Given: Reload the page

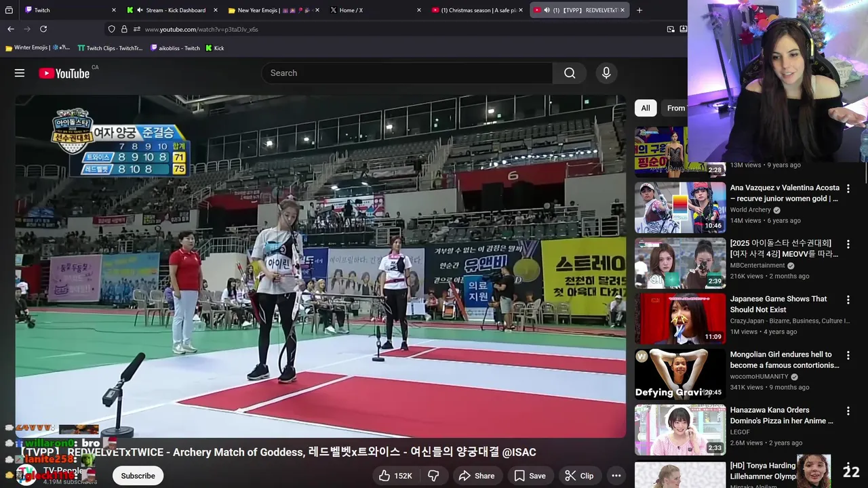Looking at the screenshot, I should tap(43, 29).
